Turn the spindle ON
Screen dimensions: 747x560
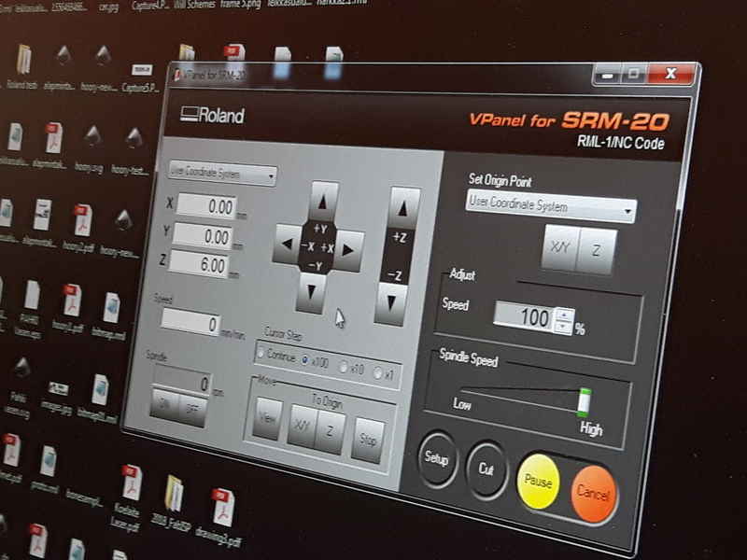[165, 404]
